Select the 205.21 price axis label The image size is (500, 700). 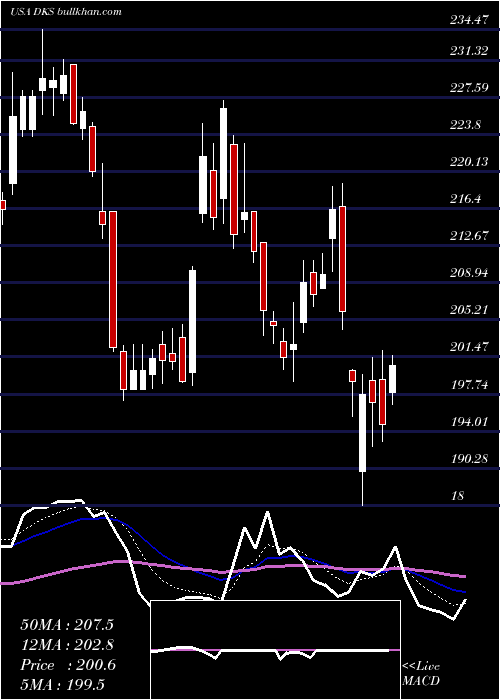[469, 309]
